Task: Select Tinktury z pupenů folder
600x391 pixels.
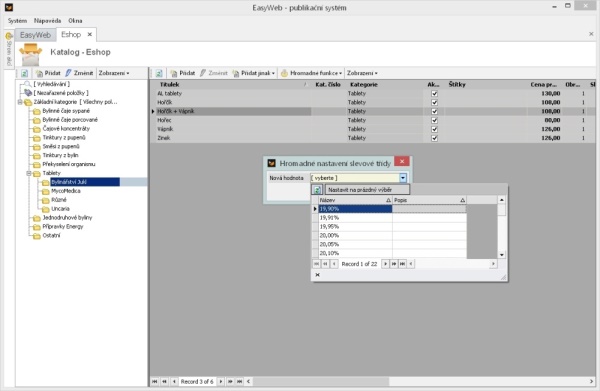Action: [64, 137]
